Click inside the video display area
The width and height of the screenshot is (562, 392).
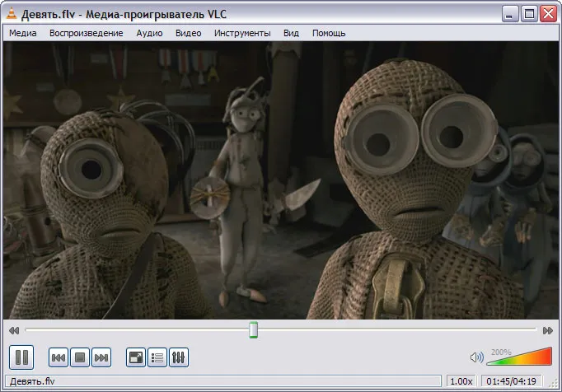click(x=281, y=180)
